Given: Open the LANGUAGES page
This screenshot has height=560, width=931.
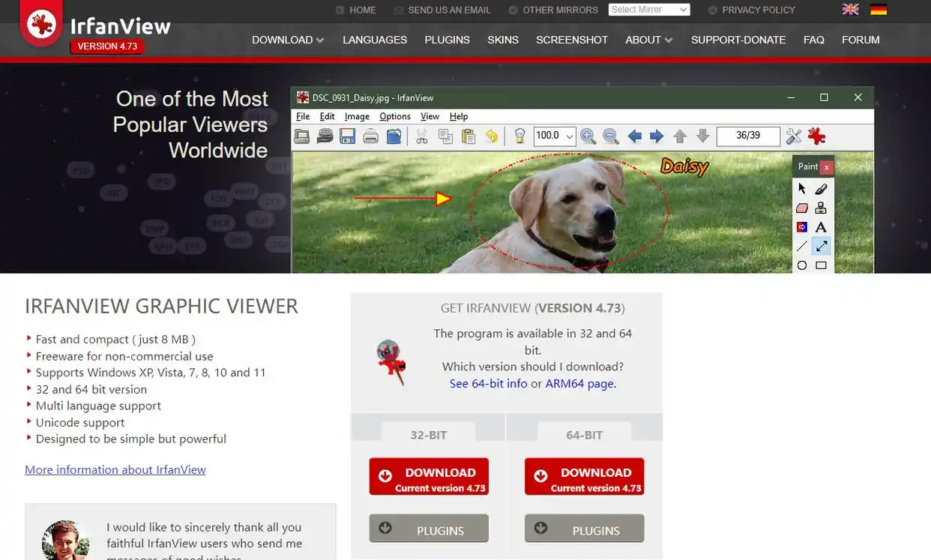Looking at the screenshot, I should point(375,40).
